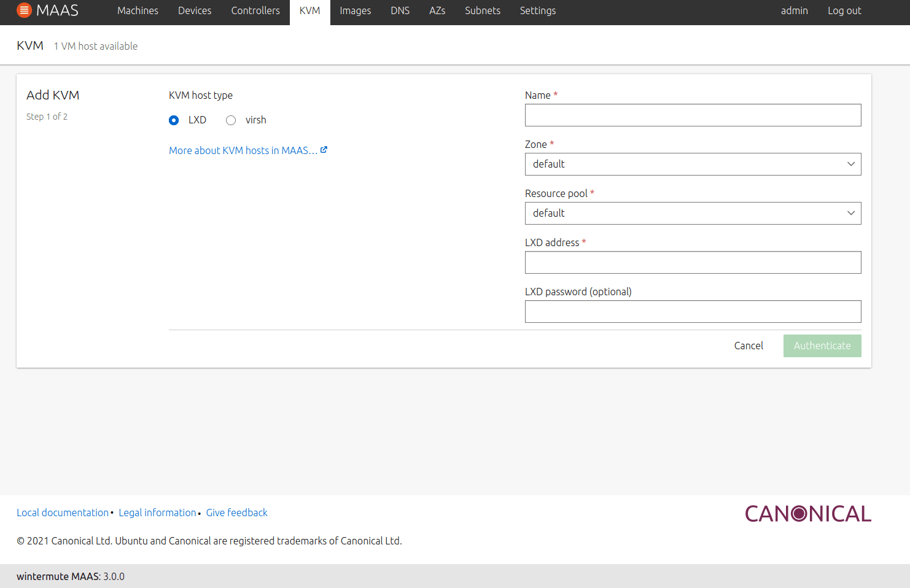Focus the LXD address input field
The image size is (910, 588).
coord(693,263)
